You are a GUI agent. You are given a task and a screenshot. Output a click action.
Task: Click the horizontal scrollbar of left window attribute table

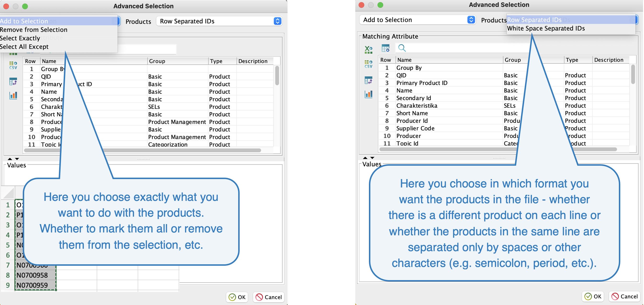coord(142,150)
